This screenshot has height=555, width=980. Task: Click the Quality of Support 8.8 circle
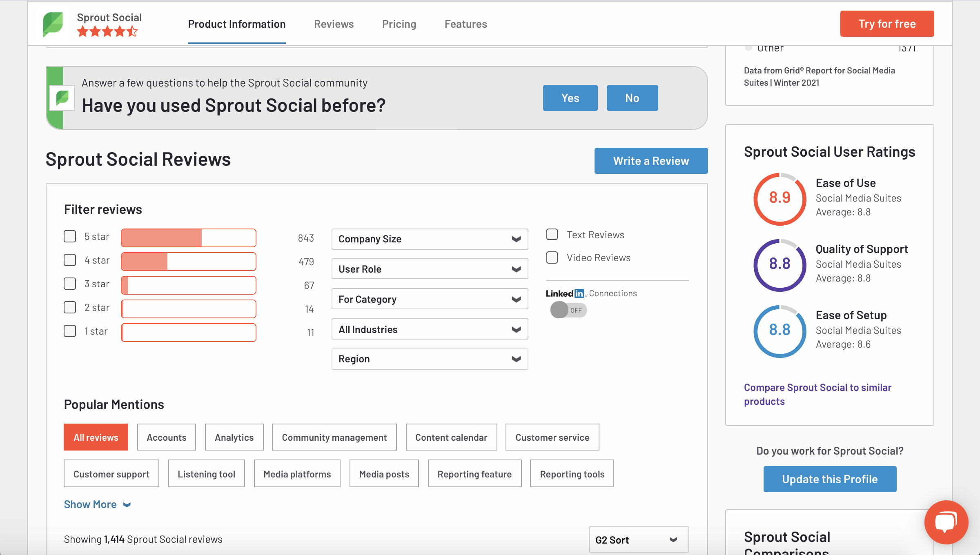pyautogui.click(x=780, y=265)
